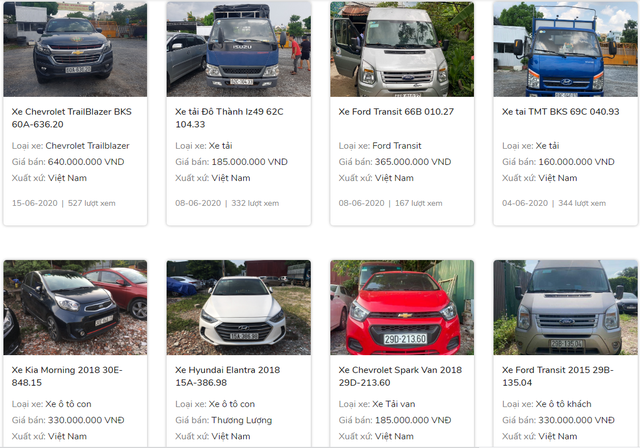Open the Xe Hyundai Elantra 2018 listing title
The image size is (640, 448).
pyautogui.click(x=228, y=376)
